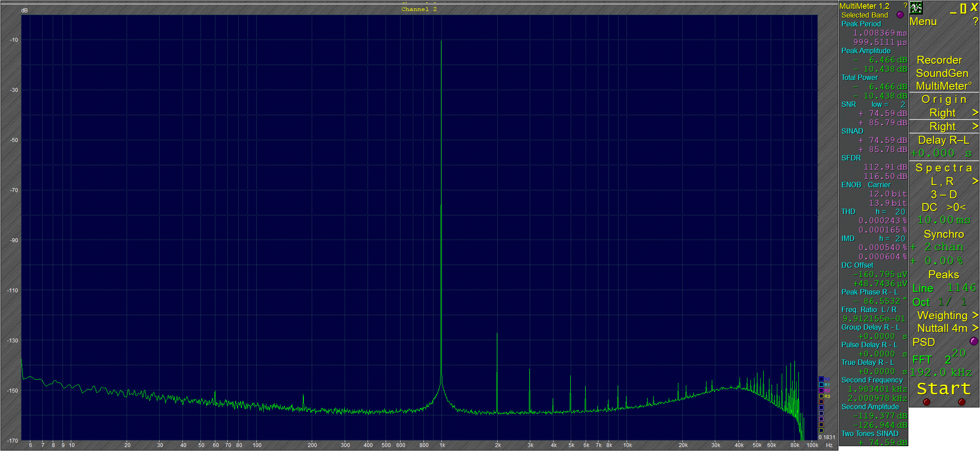Click the Total Power label
Image resolution: width=980 pixels, height=451 pixels.
(x=859, y=78)
